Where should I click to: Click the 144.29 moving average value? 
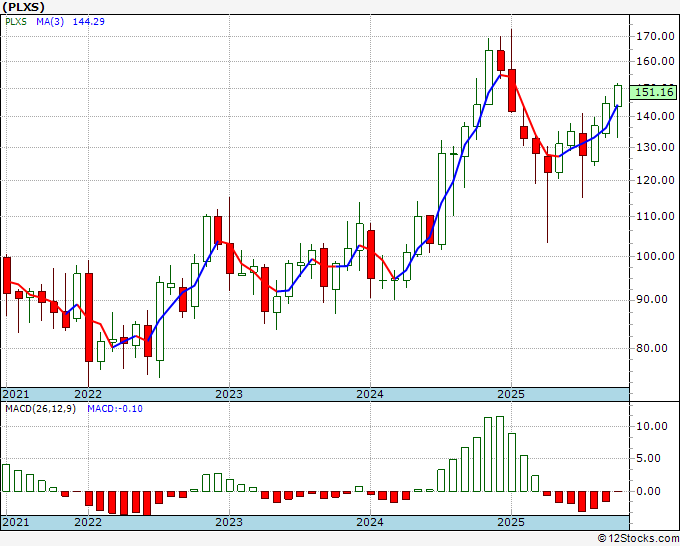88,22
